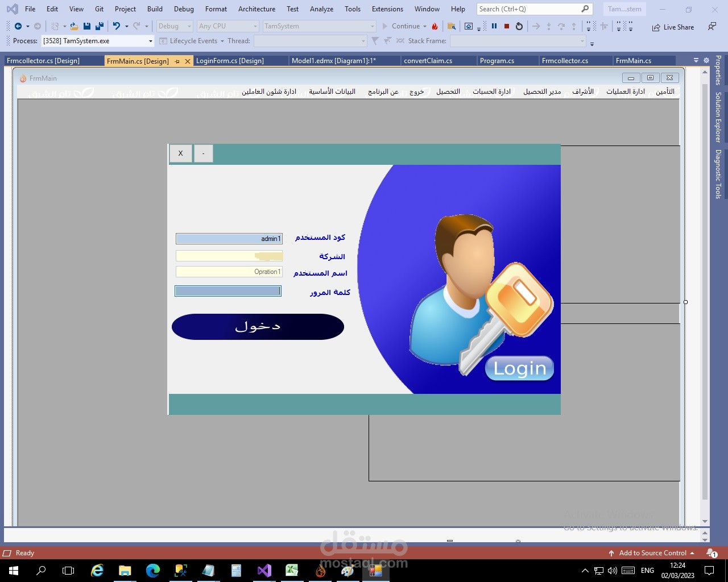This screenshot has width=728, height=582.
Task: Switch to the Program.cs tab
Action: (x=497, y=61)
